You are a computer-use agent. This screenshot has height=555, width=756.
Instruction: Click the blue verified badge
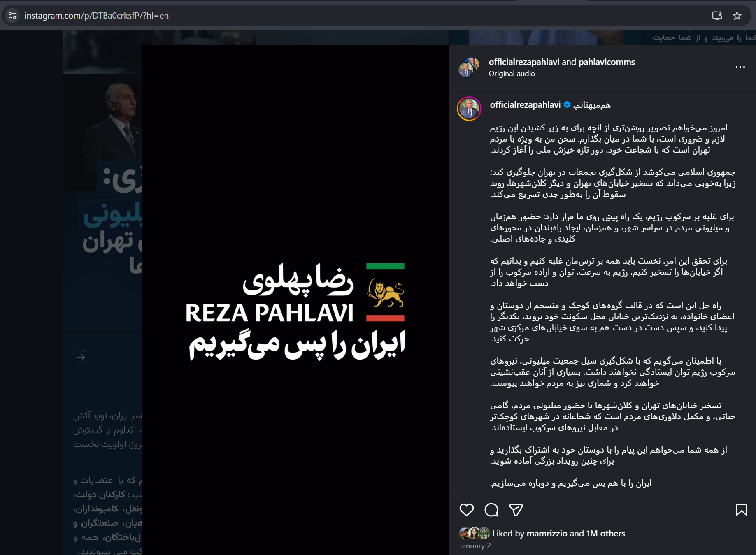pos(567,105)
